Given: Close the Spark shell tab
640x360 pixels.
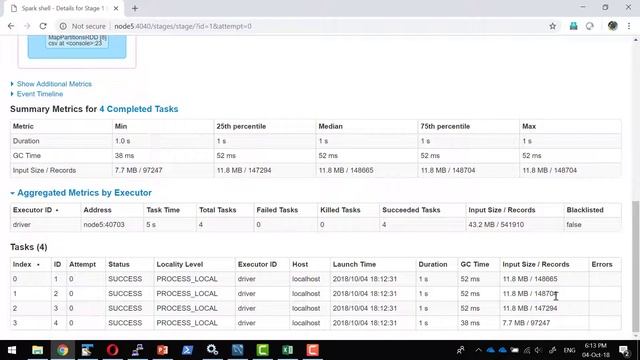Looking at the screenshot, I should click(x=116, y=8).
